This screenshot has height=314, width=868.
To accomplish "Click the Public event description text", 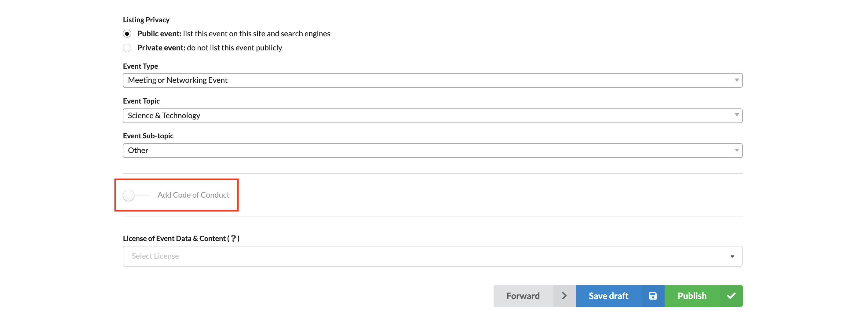I will click(x=257, y=34).
